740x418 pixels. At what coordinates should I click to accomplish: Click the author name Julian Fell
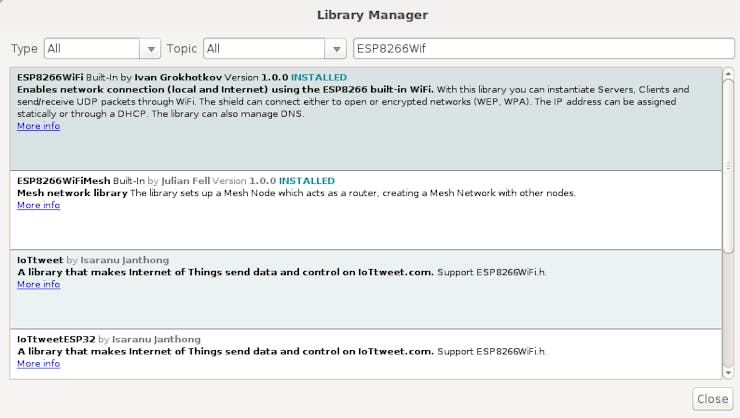(x=185, y=181)
